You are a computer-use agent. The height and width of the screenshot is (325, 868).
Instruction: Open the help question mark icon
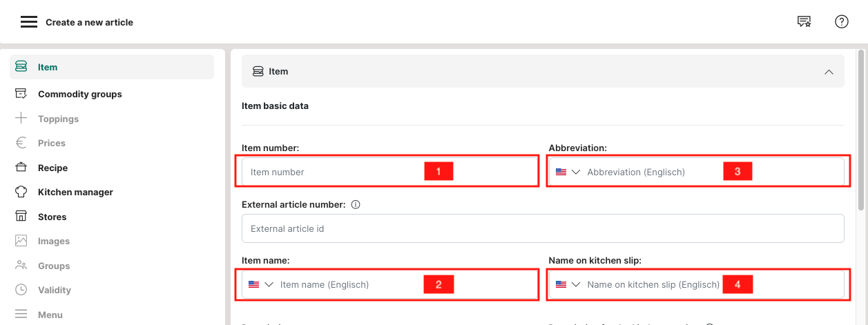[841, 22]
